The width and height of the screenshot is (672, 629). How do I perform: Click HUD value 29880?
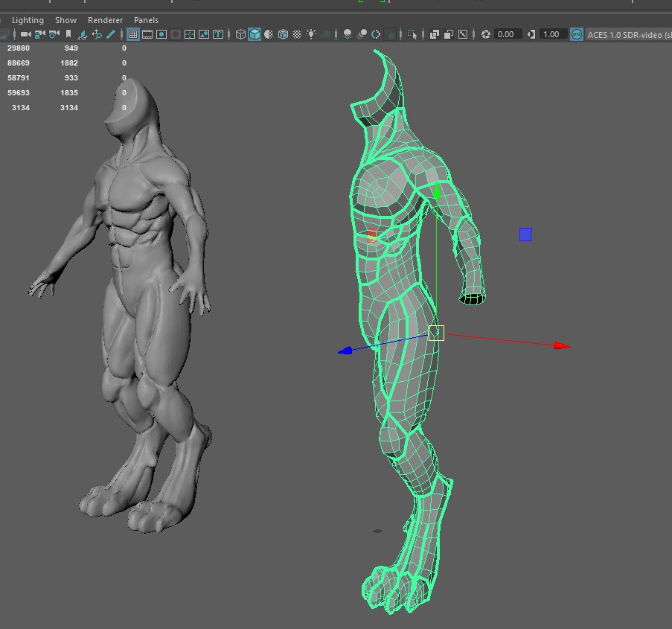[x=19, y=48]
